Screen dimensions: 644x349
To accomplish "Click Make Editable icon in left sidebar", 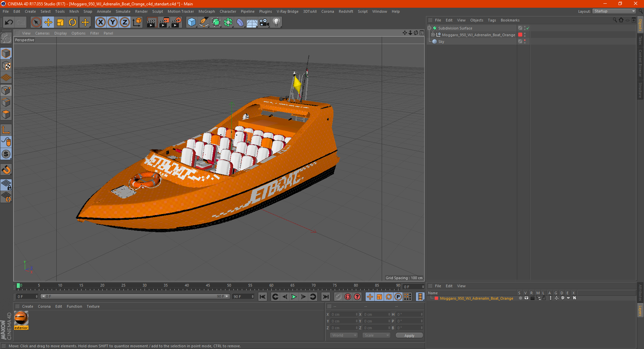I will pyautogui.click(x=6, y=39).
